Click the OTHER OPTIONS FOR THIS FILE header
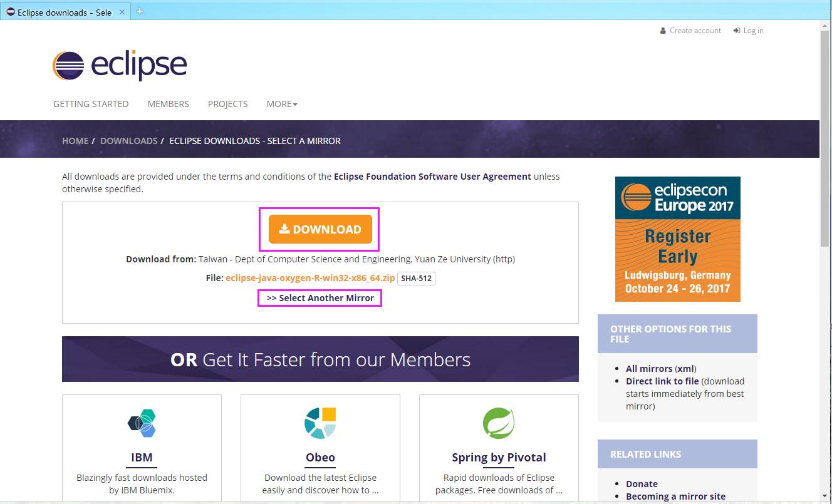 (x=677, y=334)
